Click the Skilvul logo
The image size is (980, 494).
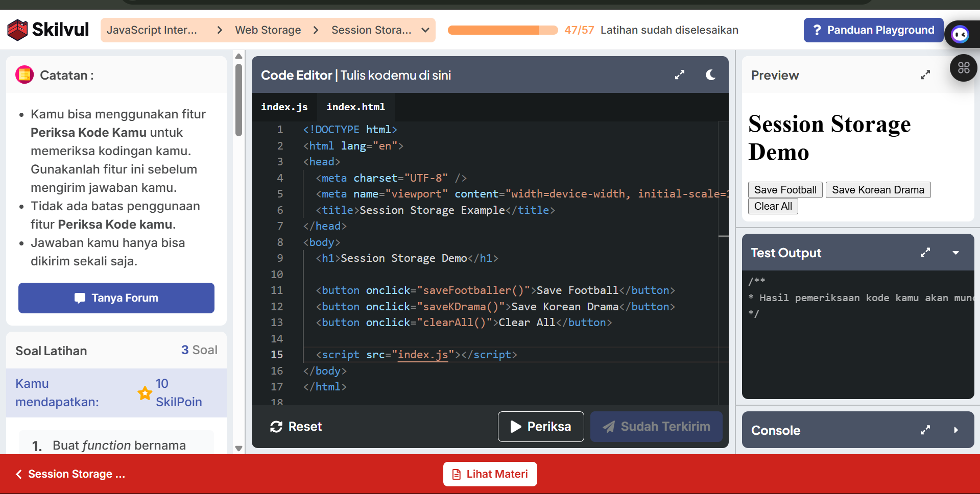click(x=48, y=30)
